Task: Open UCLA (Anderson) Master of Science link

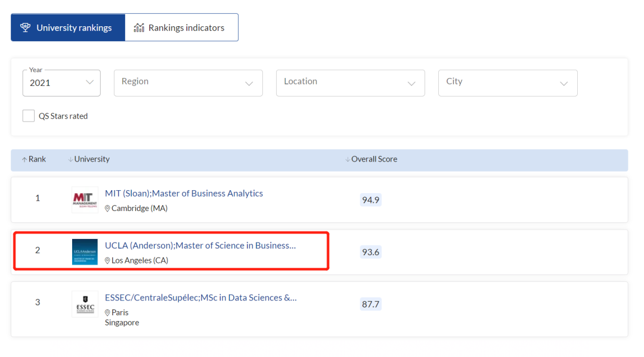Action: click(200, 246)
